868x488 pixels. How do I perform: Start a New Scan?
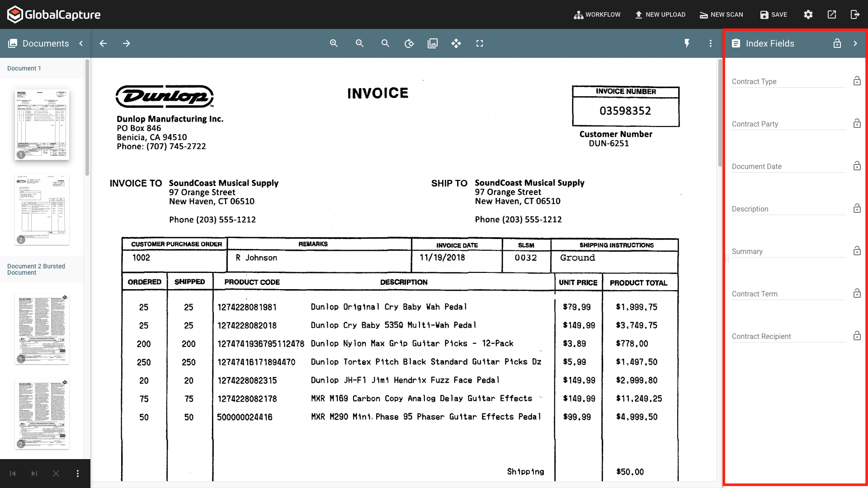pos(722,14)
